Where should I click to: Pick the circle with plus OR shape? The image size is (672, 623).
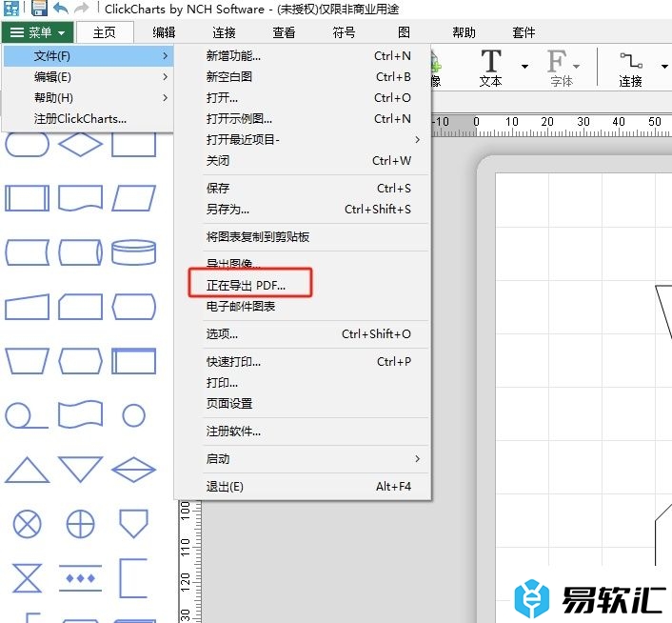point(80,524)
